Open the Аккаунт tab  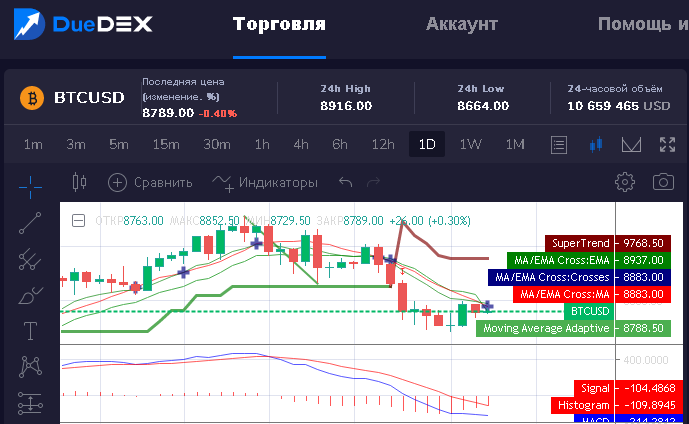(x=461, y=24)
